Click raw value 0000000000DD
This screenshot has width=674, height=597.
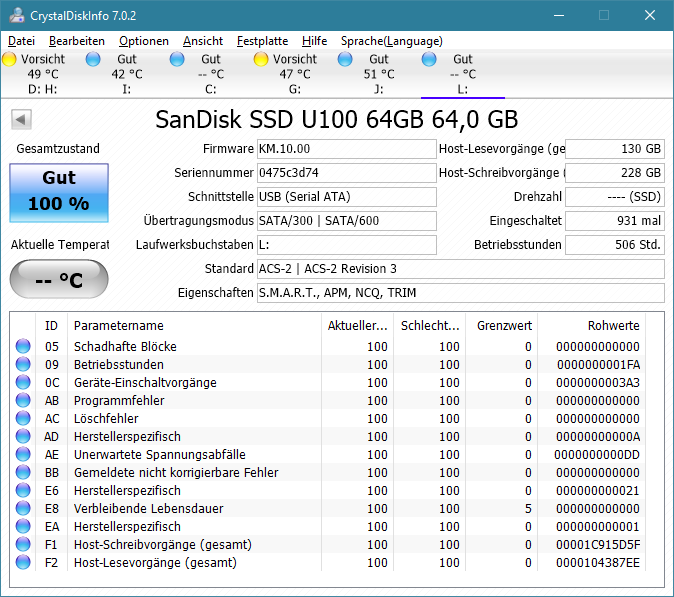[597, 455]
